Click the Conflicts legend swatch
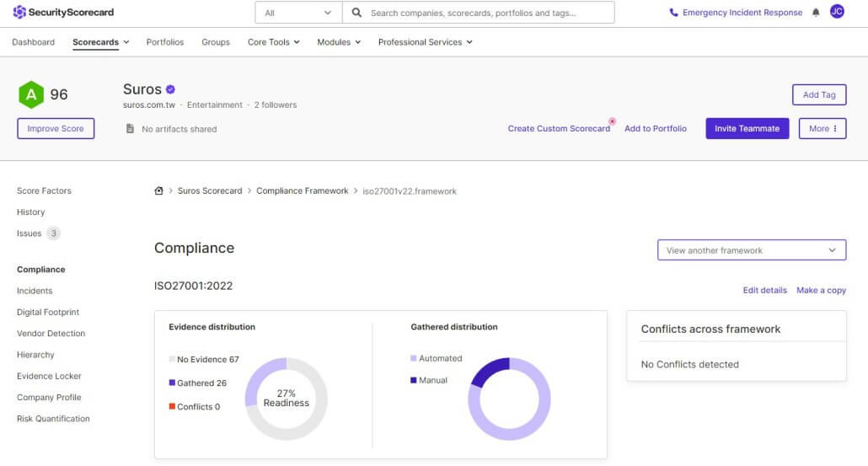 click(x=172, y=406)
